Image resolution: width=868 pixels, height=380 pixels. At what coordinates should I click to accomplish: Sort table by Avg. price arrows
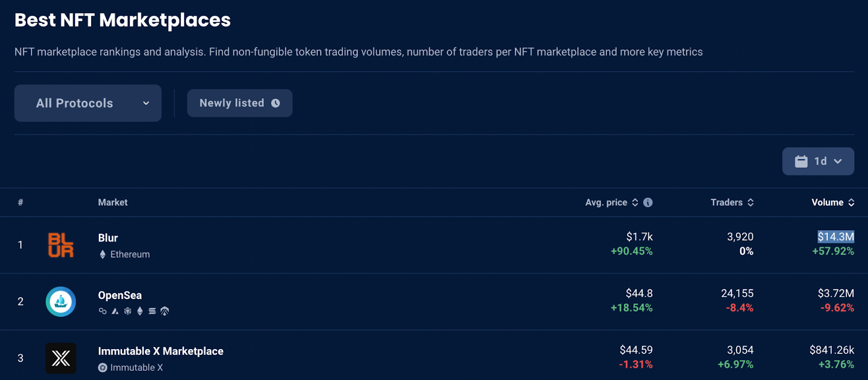(635, 202)
